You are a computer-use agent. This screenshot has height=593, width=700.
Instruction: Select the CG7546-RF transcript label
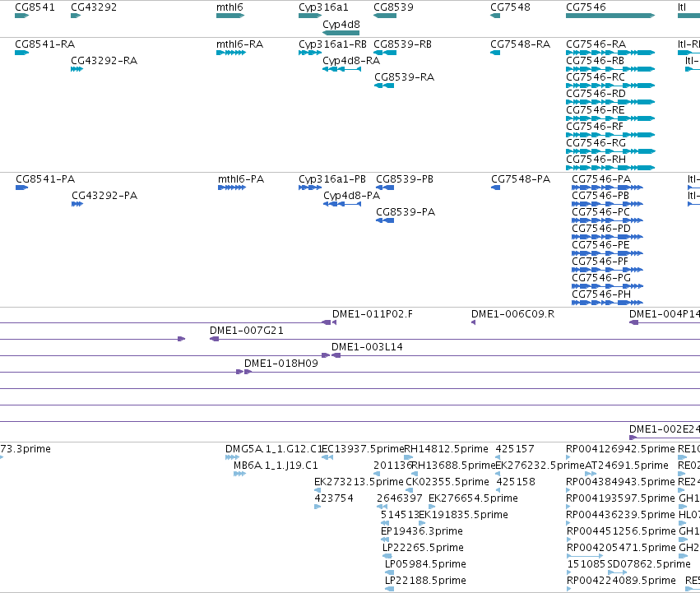(595, 127)
